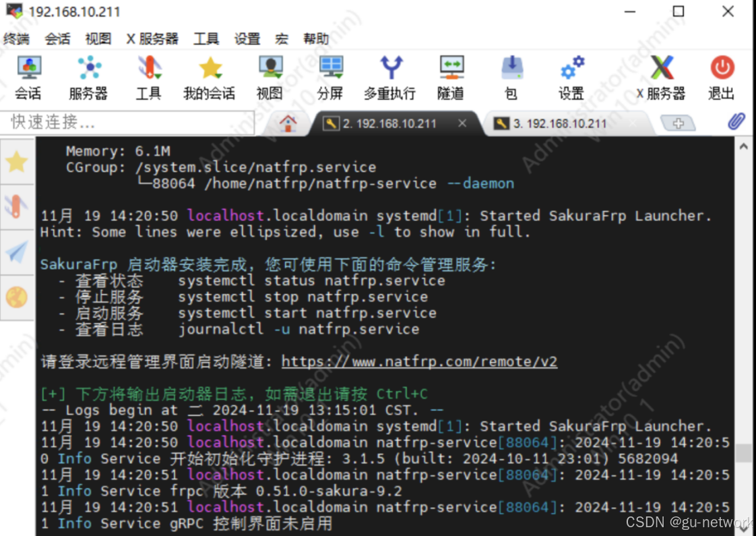This screenshot has height=536, width=756.
Task: Maximize the MobaXterm window
Action: 679,11
